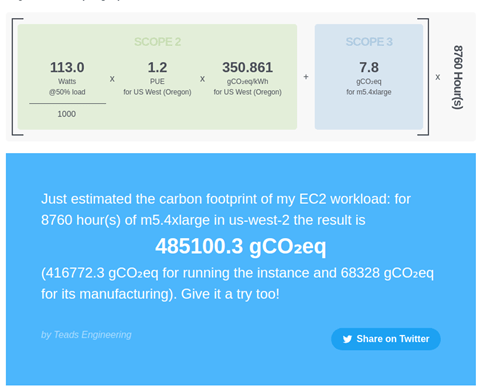Select the 113.0 Watts value
The image size is (480, 389).
pyautogui.click(x=67, y=67)
